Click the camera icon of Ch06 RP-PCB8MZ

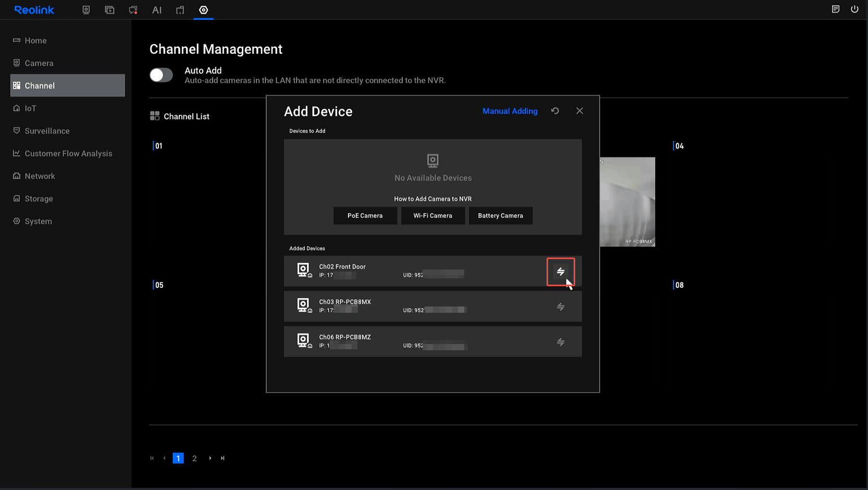click(x=304, y=341)
